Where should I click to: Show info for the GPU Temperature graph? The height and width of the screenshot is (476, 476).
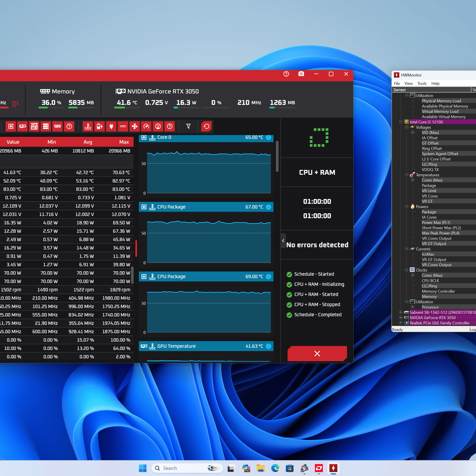click(x=268, y=346)
